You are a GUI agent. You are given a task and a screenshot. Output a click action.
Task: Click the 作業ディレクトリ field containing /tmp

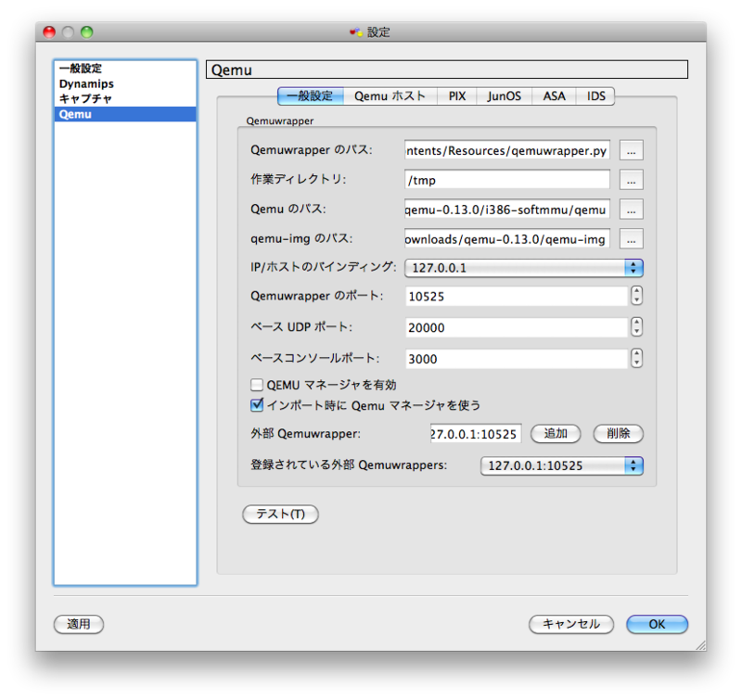point(507,180)
